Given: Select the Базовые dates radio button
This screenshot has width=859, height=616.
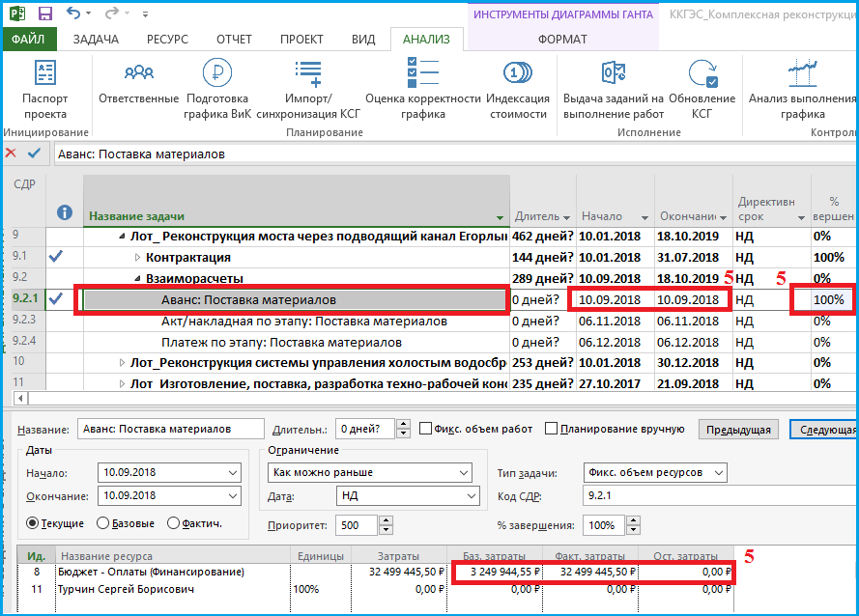Looking at the screenshot, I should pos(102,523).
